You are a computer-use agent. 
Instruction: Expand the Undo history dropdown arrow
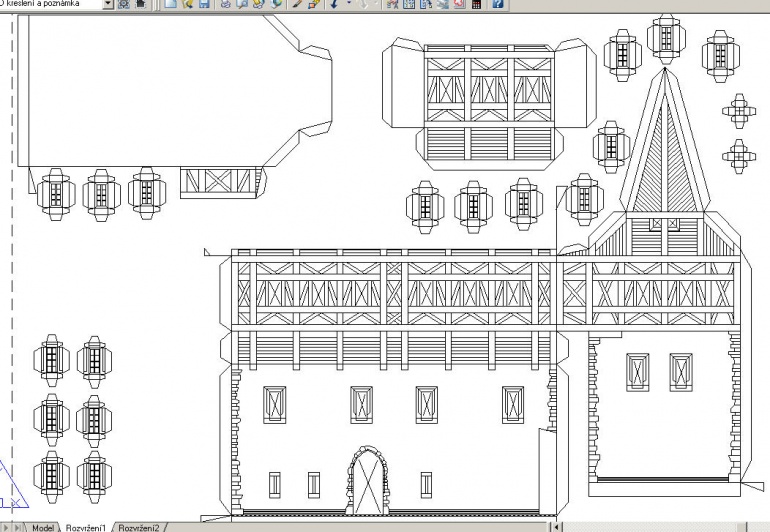[349, 4]
